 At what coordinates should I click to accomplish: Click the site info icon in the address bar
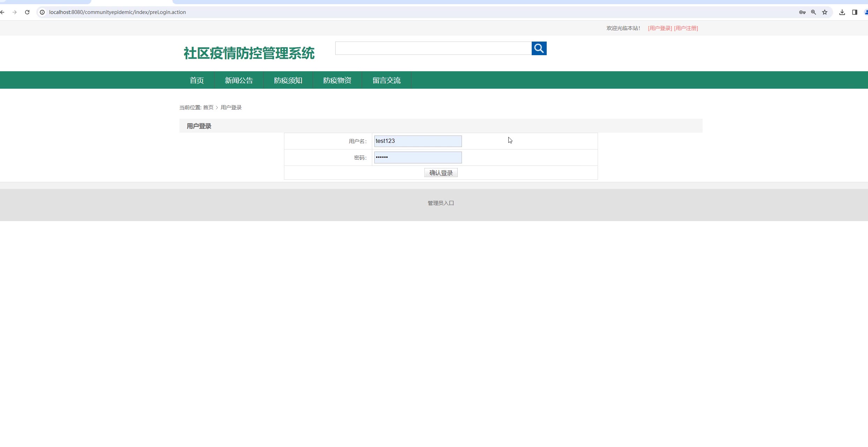[42, 12]
